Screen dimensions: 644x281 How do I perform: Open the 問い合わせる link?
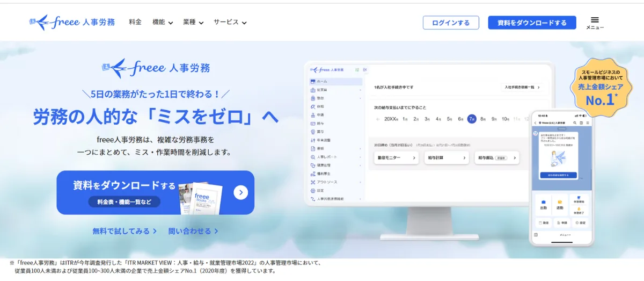[193, 231]
